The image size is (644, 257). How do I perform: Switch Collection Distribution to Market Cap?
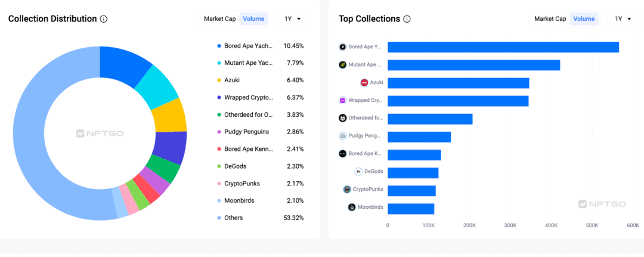click(x=218, y=19)
